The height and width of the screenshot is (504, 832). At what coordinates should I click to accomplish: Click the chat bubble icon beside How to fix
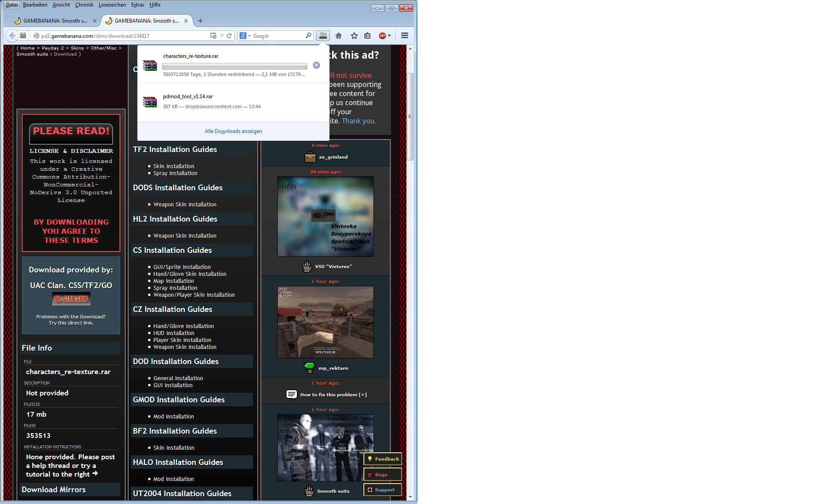click(291, 395)
